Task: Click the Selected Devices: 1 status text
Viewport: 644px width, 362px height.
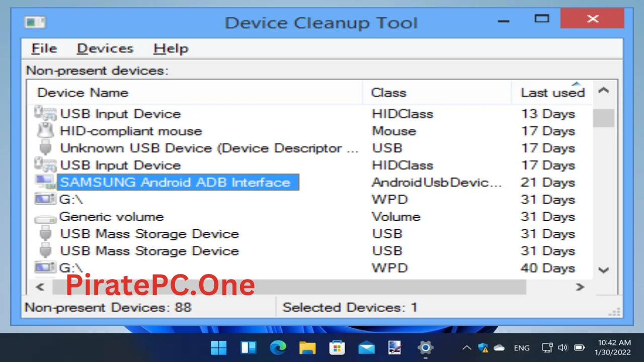Action: point(350,307)
